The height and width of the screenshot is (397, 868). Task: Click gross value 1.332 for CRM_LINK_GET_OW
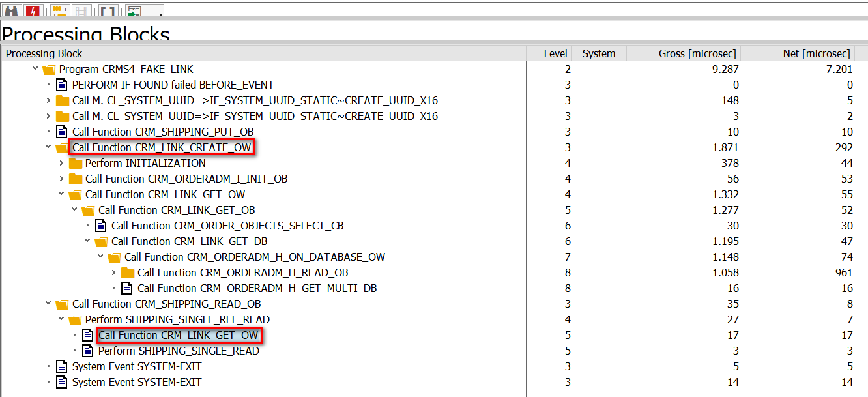(x=725, y=194)
